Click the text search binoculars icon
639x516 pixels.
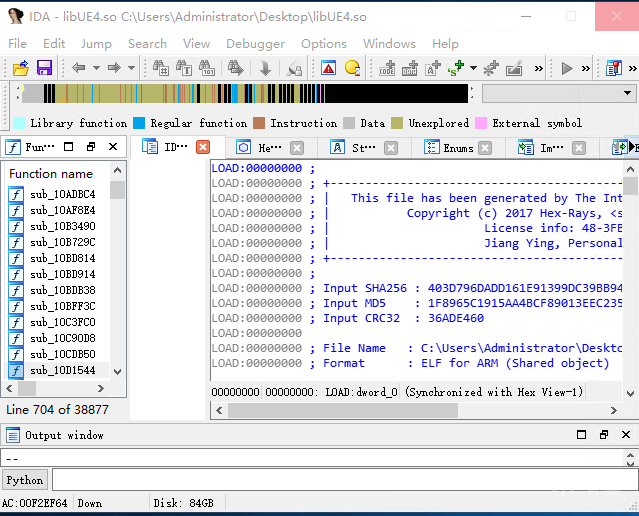click(x=184, y=68)
